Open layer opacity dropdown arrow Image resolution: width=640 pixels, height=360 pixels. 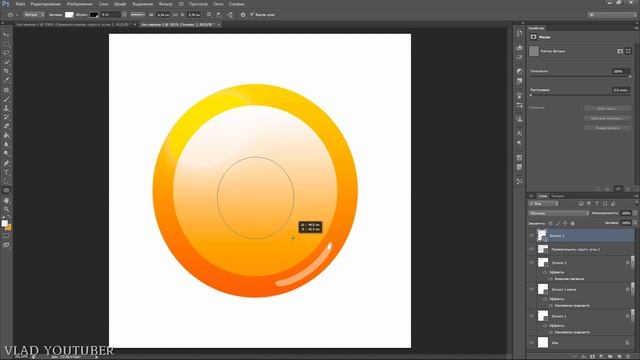click(x=635, y=213)
